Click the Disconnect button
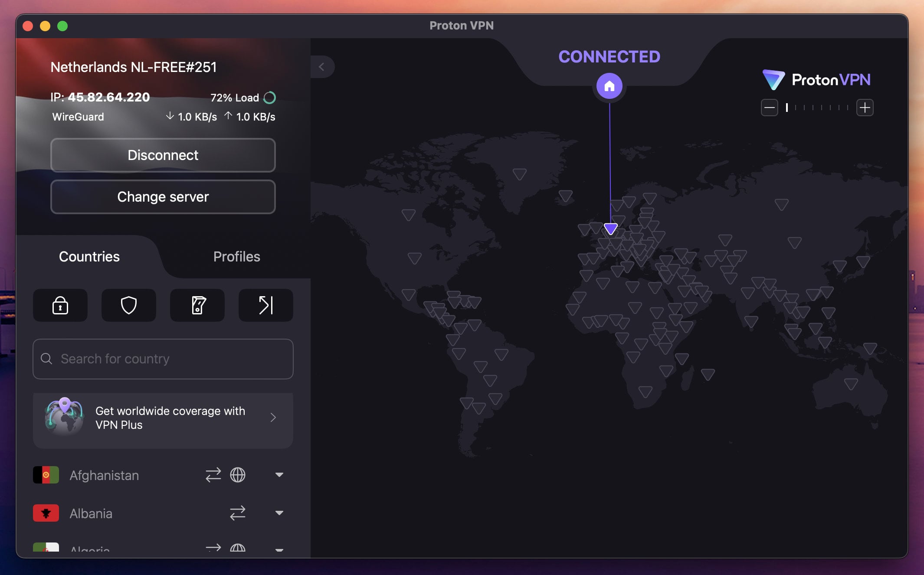This screenshot has width=924, height=575. (163, 155)
